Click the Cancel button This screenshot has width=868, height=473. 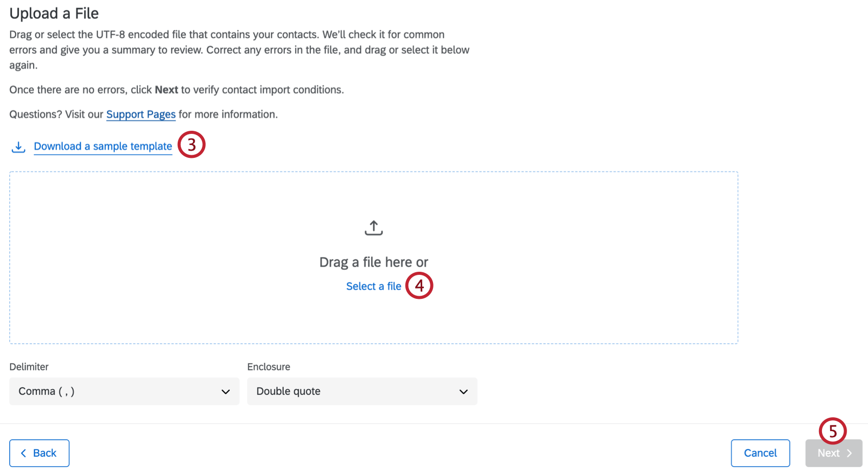(760, 453)
